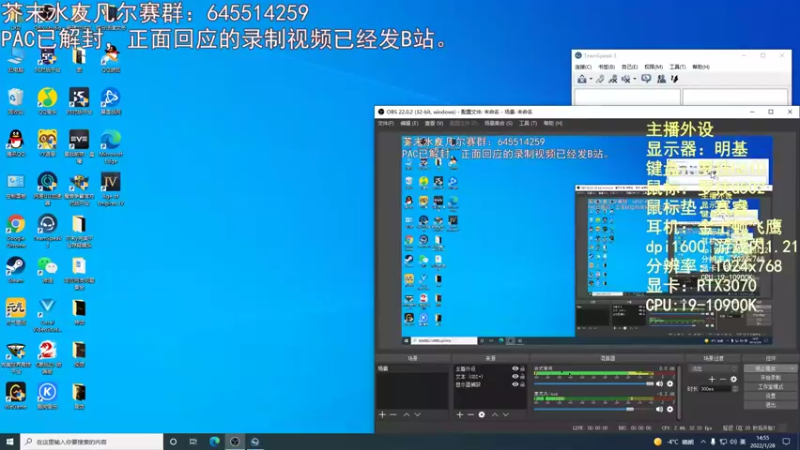Click the stop streaming button in OBS controls

[x=770, y=368]
